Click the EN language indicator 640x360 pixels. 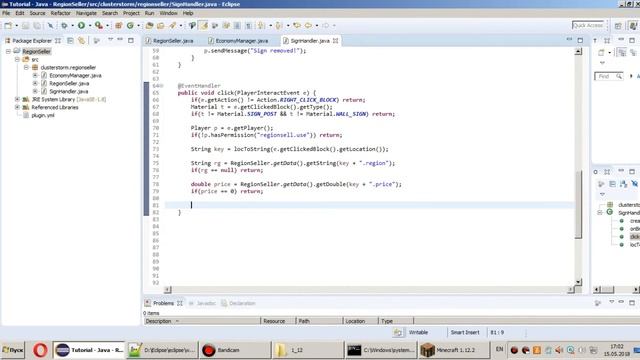click(499, 349)
